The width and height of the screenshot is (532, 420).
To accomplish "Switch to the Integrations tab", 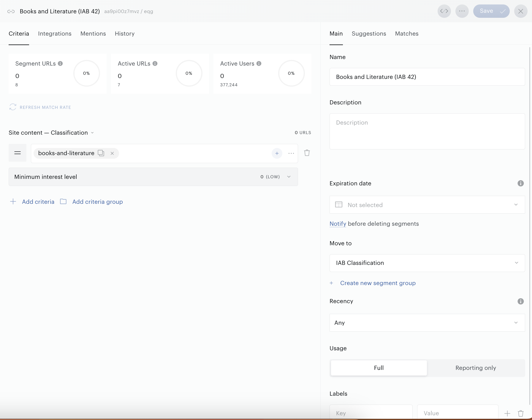I will [x=55, y=34].
